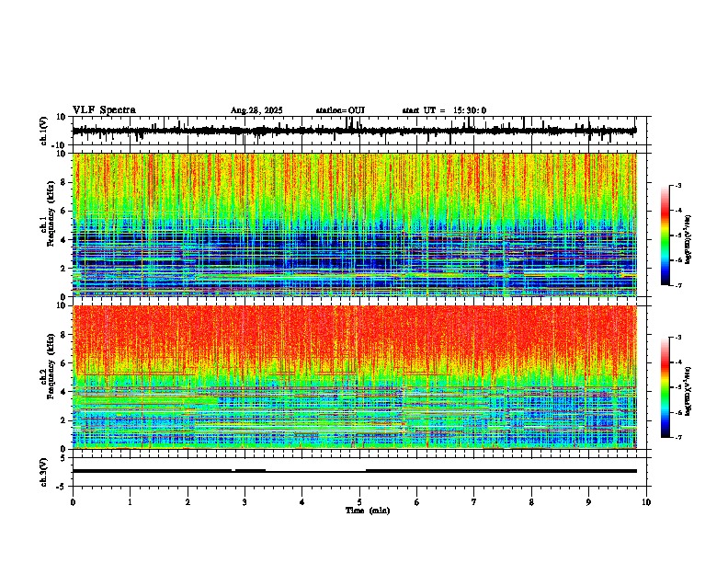Viewport: 728px width, 563px height.
Task: Click the ch.1 voltage waveform trace panel
Action: pos(361,131)
